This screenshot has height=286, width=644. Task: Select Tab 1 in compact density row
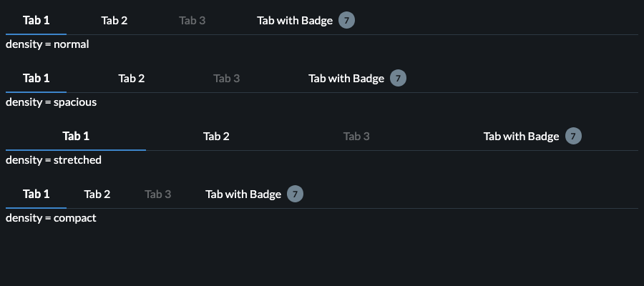coord(36,194)
